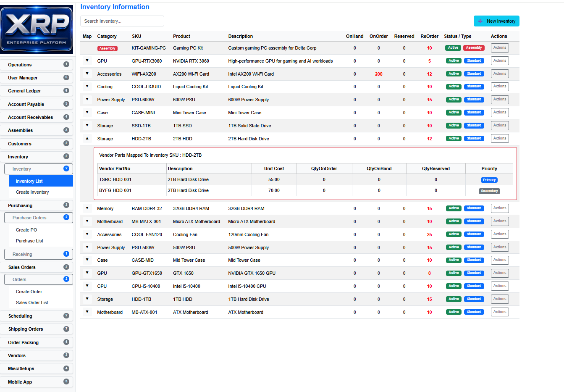The image size is (564, 392).
Task: Open the Operations menu
Action: coord(37,65)
